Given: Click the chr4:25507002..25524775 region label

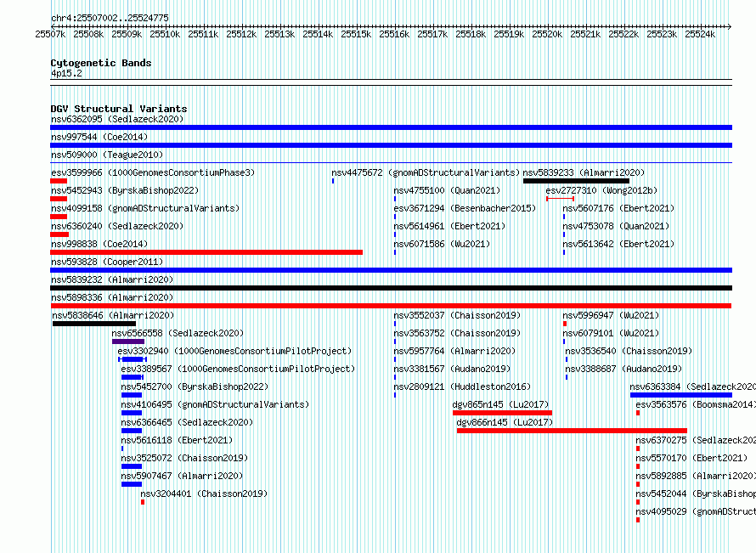Looking at the screenshot, I should point(110,18).
